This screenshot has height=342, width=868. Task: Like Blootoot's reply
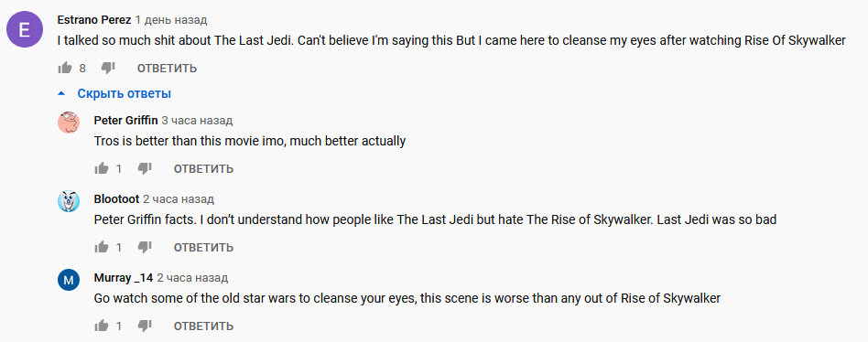(x=102, y=247)
